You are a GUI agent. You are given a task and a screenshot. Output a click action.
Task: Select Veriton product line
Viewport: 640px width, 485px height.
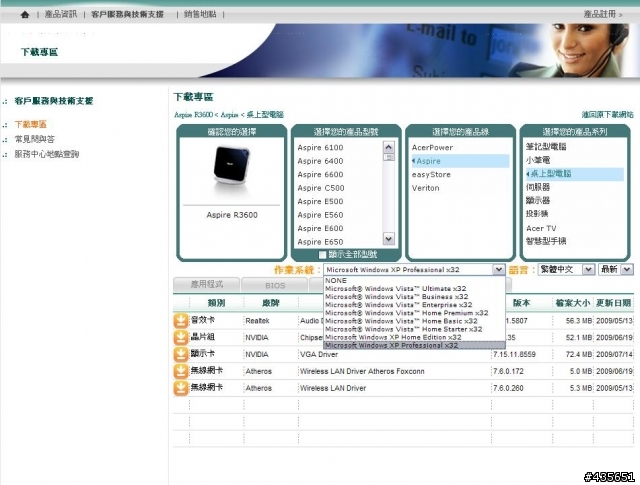tap(425, 188)
